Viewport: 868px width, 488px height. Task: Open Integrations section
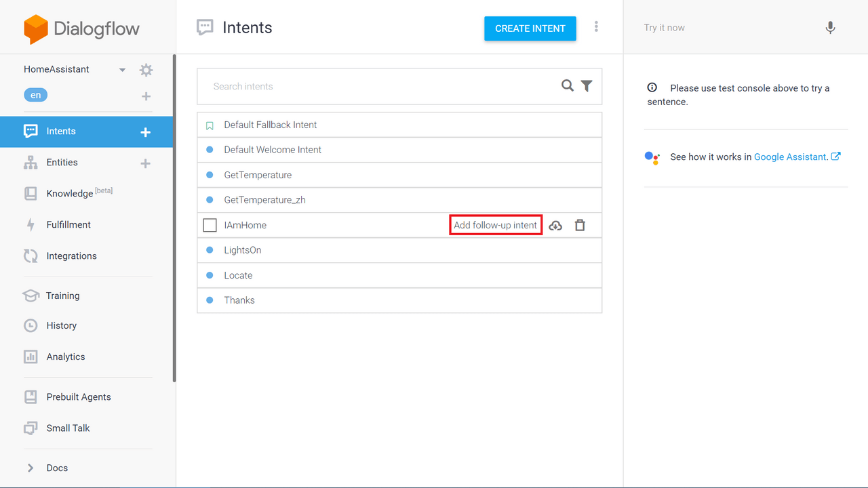coord(71,256)
